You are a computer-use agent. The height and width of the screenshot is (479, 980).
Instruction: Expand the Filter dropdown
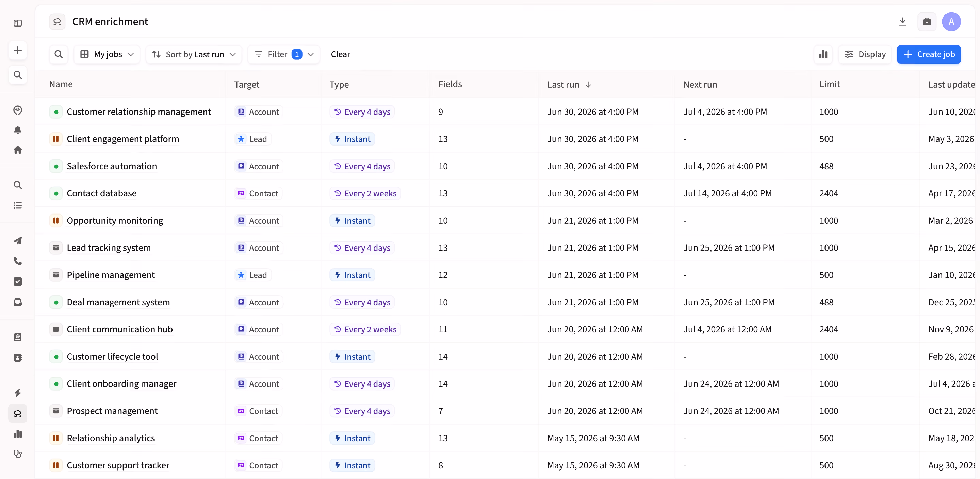point(284,54)
